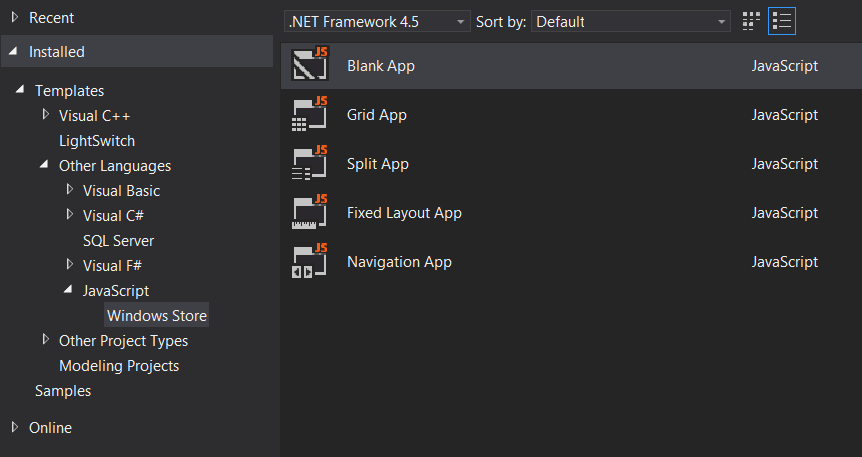862x457 pixels.
Task: Open the .NET Framework 4.5 dropdown
Action: pos(377,21)
